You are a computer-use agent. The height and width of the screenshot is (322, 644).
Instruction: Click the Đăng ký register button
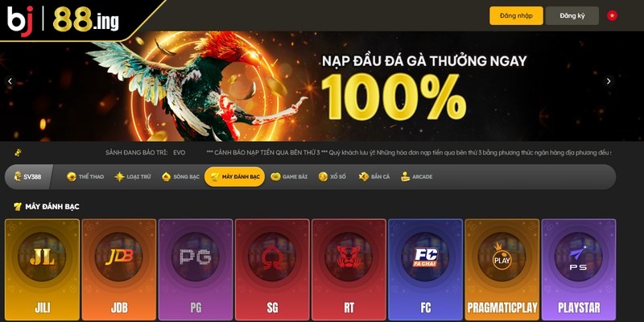point(572,15)
